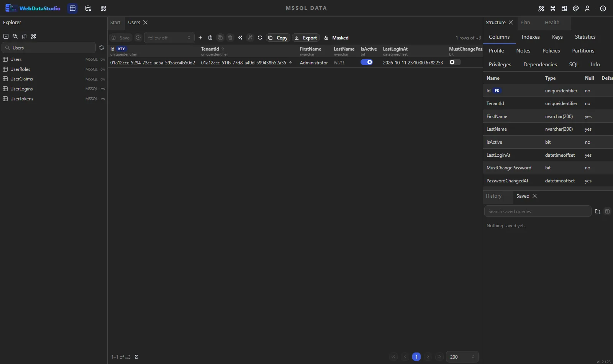613x364 pixels.
Task: Toggle the IsActive switch for Administrator row
Action: tap(367, 62)
